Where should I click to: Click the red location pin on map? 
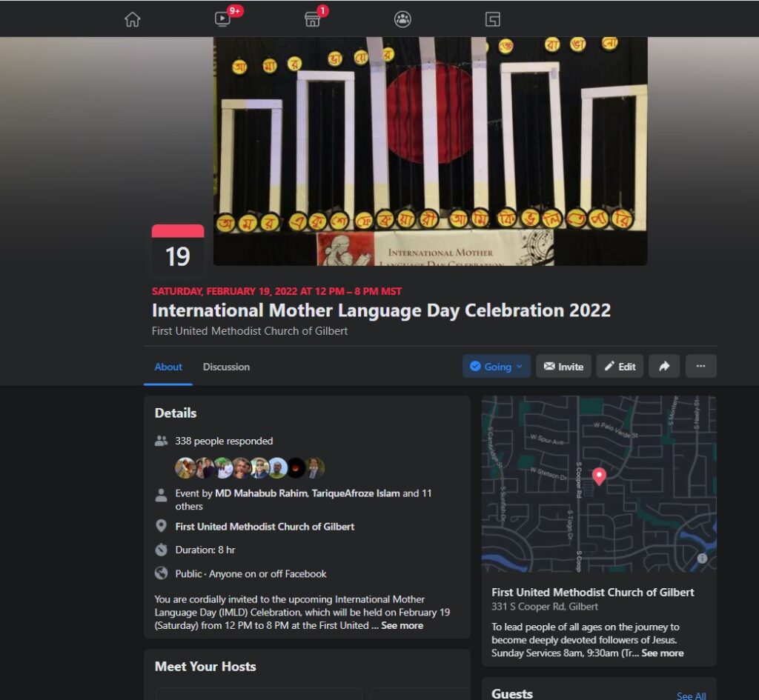tap(599, 476)
